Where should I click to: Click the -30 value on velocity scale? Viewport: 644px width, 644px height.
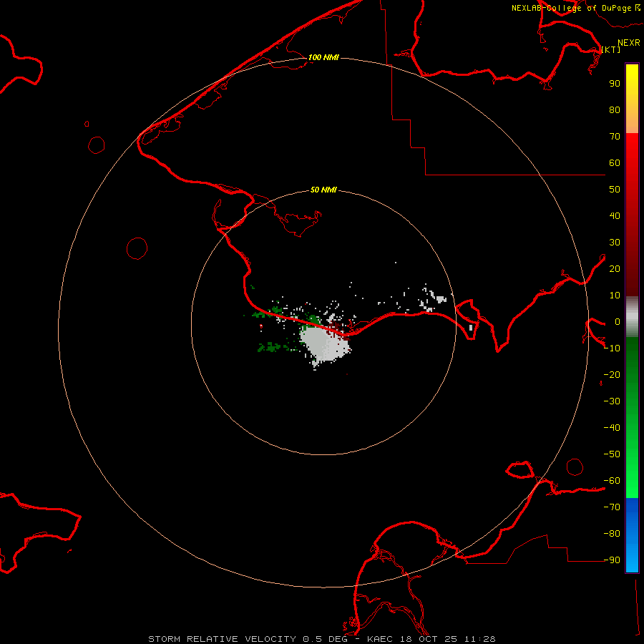coord(612,401)
